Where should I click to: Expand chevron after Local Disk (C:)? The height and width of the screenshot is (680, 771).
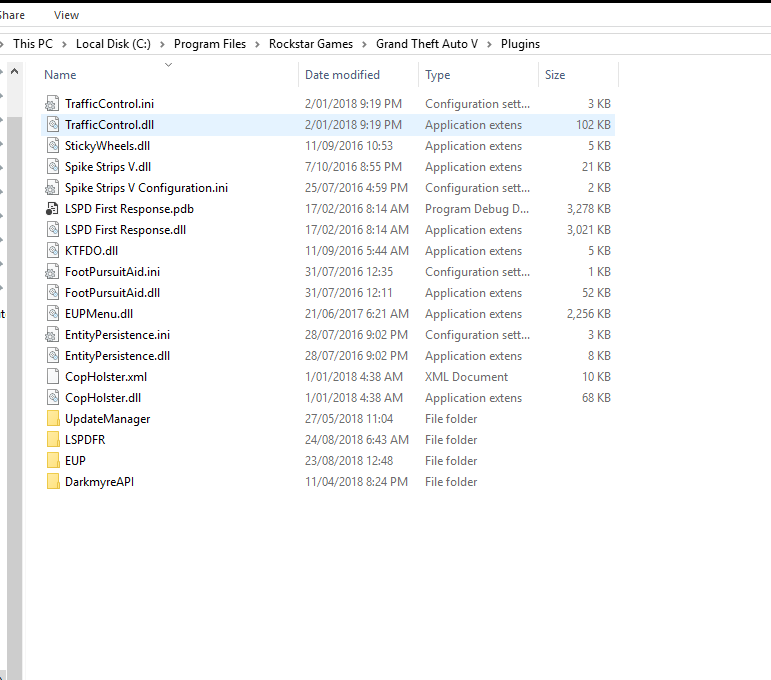[x=162, y=44]
